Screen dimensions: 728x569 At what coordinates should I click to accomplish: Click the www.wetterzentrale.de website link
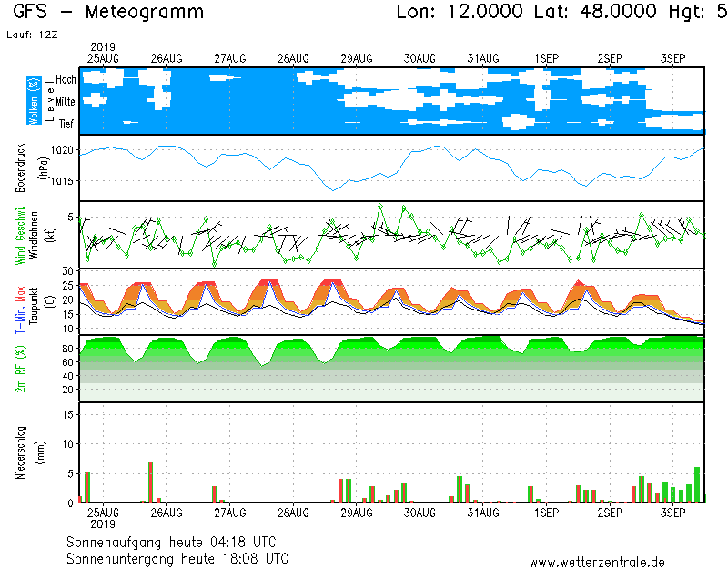coord(597,563)
